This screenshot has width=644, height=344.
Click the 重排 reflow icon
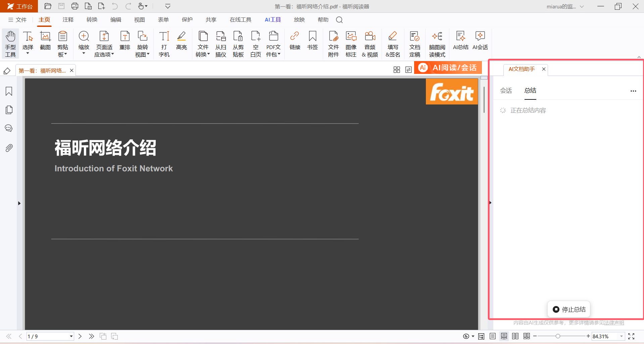[x=125, y=41]
